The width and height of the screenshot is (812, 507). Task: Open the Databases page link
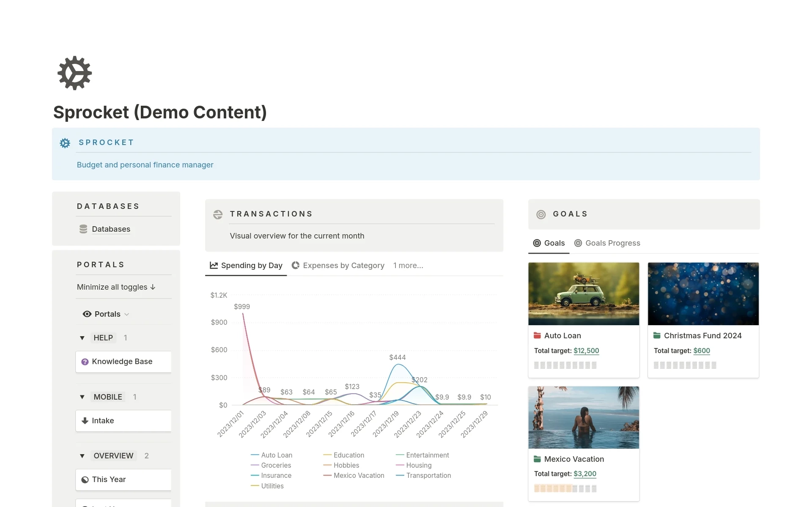click(111, 229)
